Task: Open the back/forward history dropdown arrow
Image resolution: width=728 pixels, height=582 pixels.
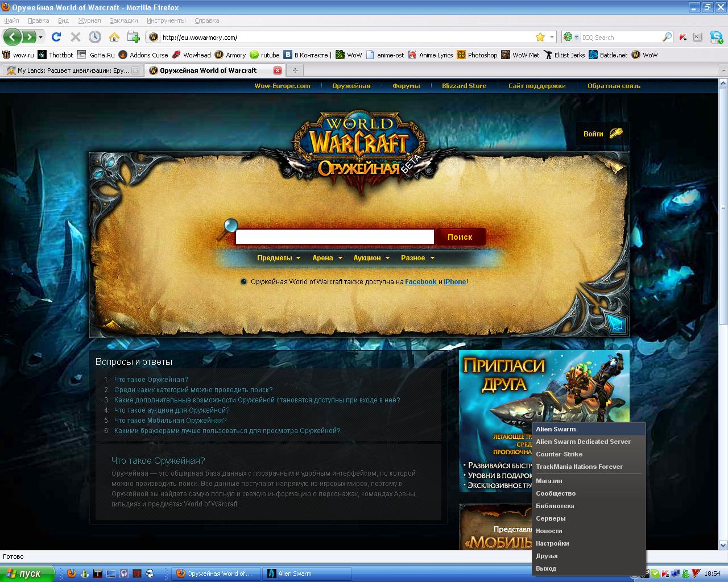Action: pyautogui.click(x=40, y=38)
